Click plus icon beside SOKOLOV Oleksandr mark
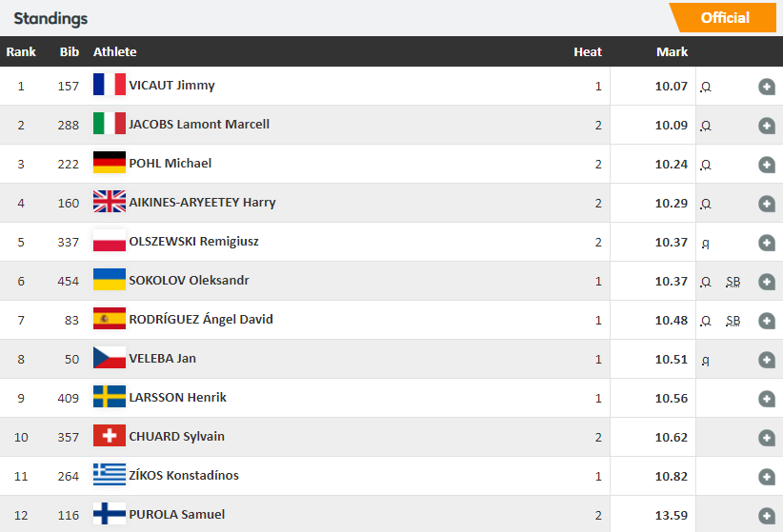The image size is (783, 532). point(767,282)
